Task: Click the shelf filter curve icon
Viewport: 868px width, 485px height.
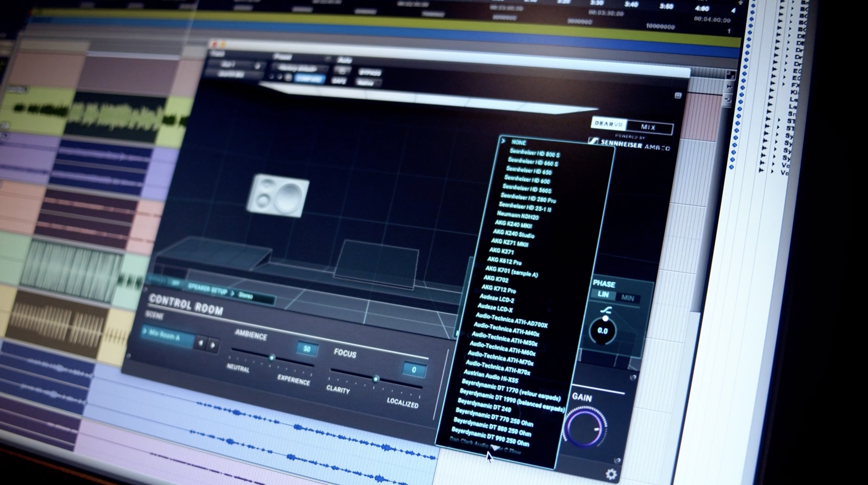Action: 606,310
